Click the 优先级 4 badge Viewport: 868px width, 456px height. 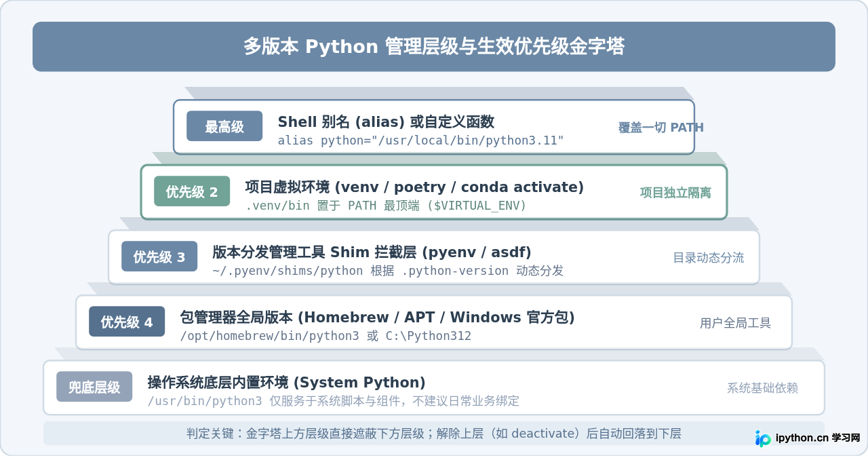127,322
